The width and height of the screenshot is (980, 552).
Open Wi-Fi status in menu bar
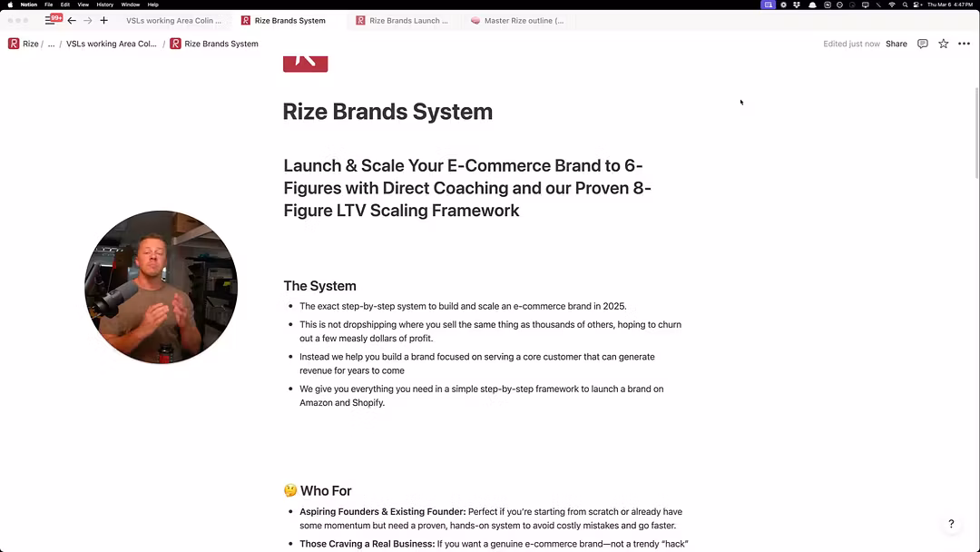892,5
